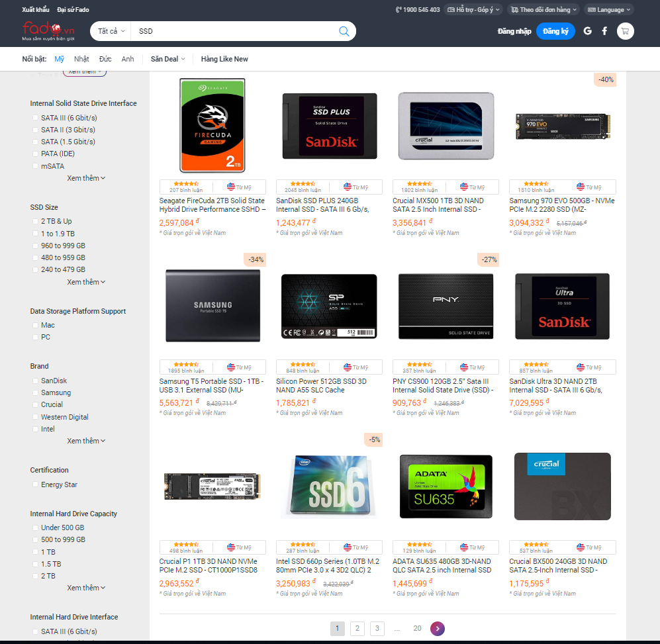Check the Western Digital brand filter
This screenshot has width=660, height=644.
tap(35, 417)
